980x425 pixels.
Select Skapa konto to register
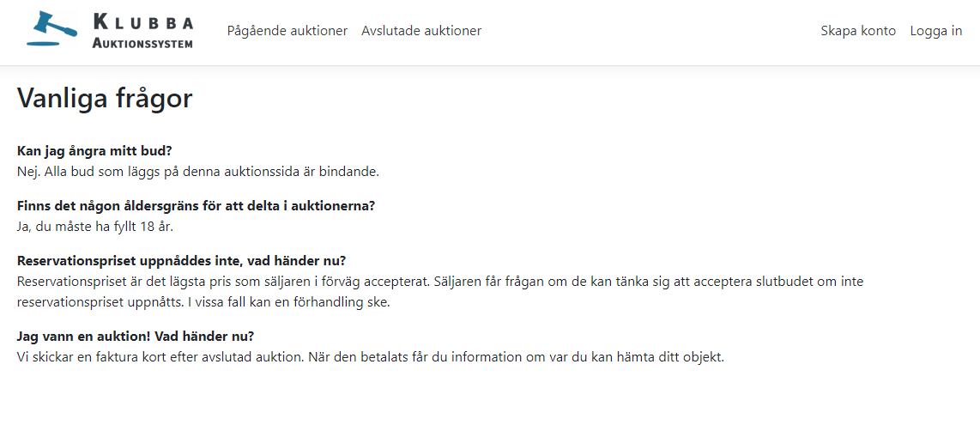pos(858,31)
